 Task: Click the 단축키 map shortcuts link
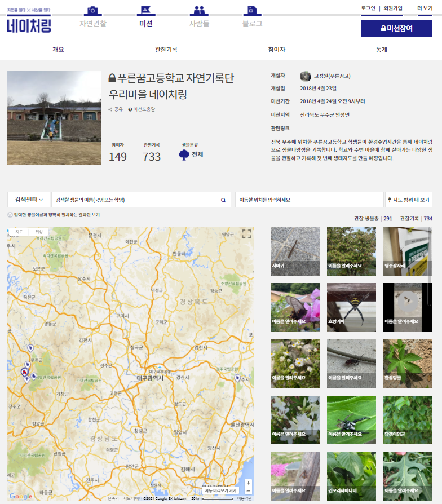[x=113, y=498]
